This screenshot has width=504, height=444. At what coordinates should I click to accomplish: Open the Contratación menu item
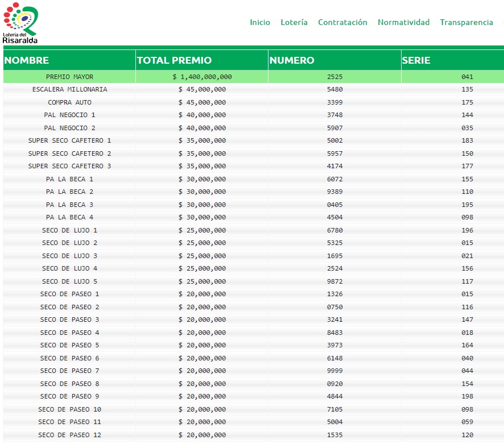point(342,22)
